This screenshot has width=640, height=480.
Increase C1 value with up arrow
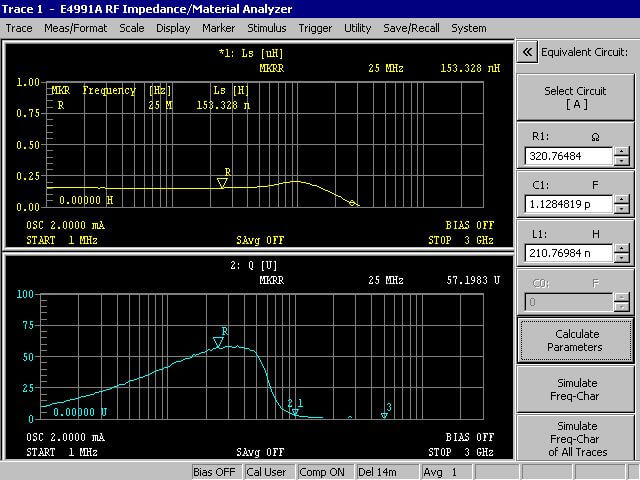tap(622, 200)
